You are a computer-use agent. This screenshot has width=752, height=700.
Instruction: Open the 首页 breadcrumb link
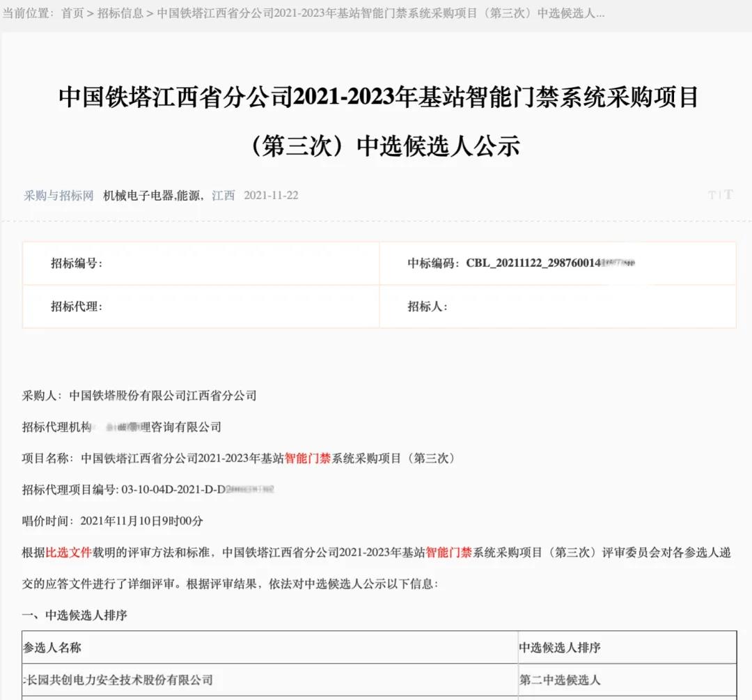point(72,13)
